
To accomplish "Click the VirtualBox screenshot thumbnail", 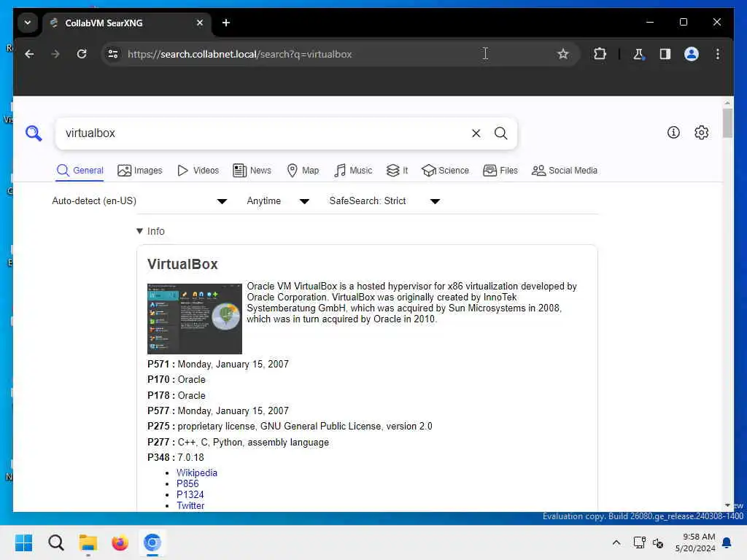I will [x=194, y=319].
